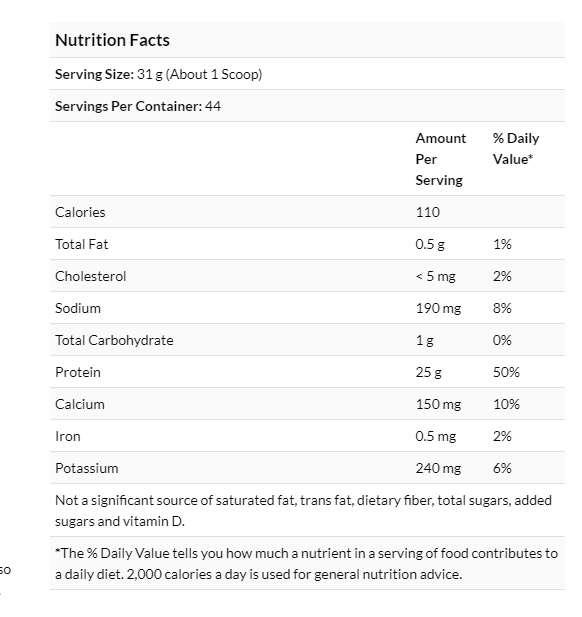Click the Potassium row label
582x617 pixels.
[87, 468]
